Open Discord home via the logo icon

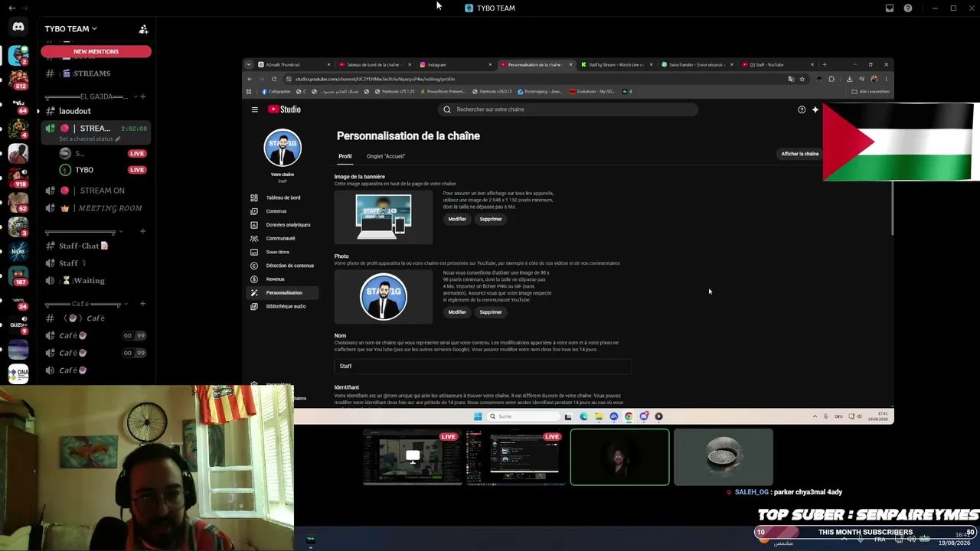tap(18, 27)
